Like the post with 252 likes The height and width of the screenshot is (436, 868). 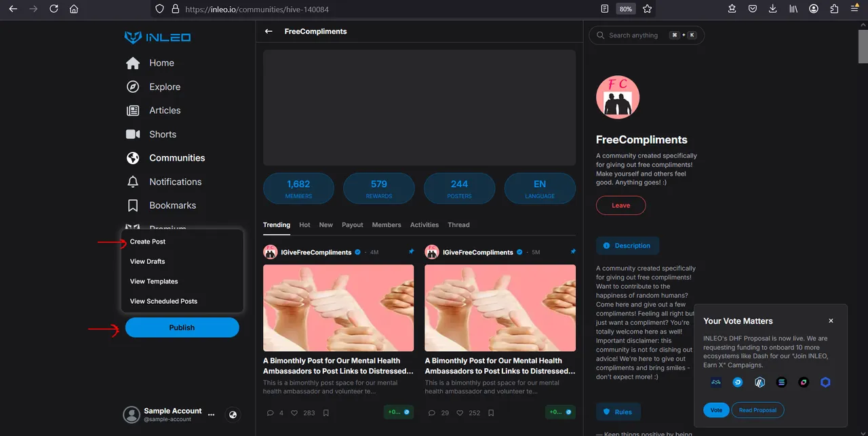pos(459,412)
